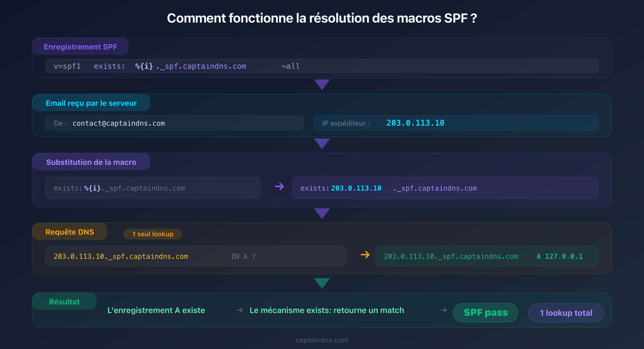Select the 'Requête DNS' section header
This screenshot has width=644, height=349.
(70, 232)
